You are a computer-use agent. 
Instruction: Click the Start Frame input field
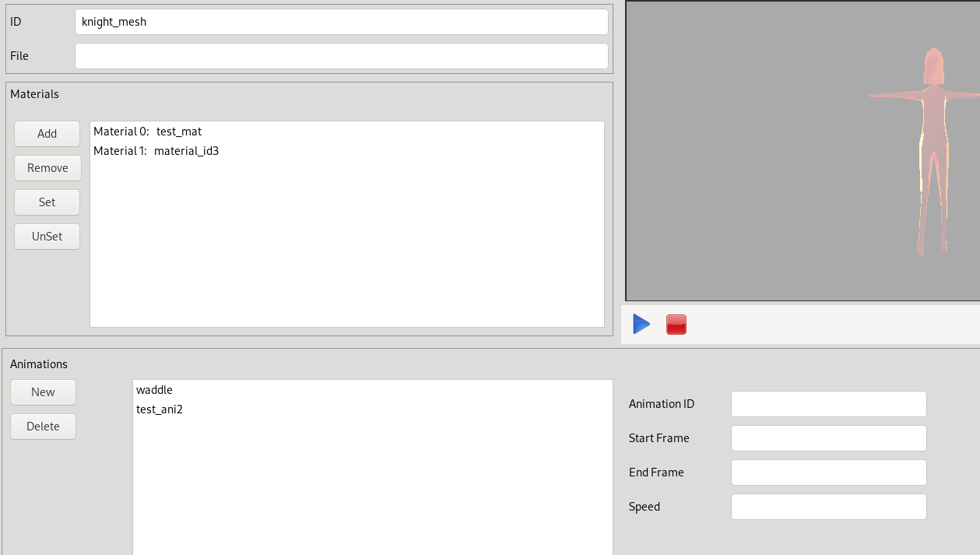pyautogui.click(x=828, y=438)
